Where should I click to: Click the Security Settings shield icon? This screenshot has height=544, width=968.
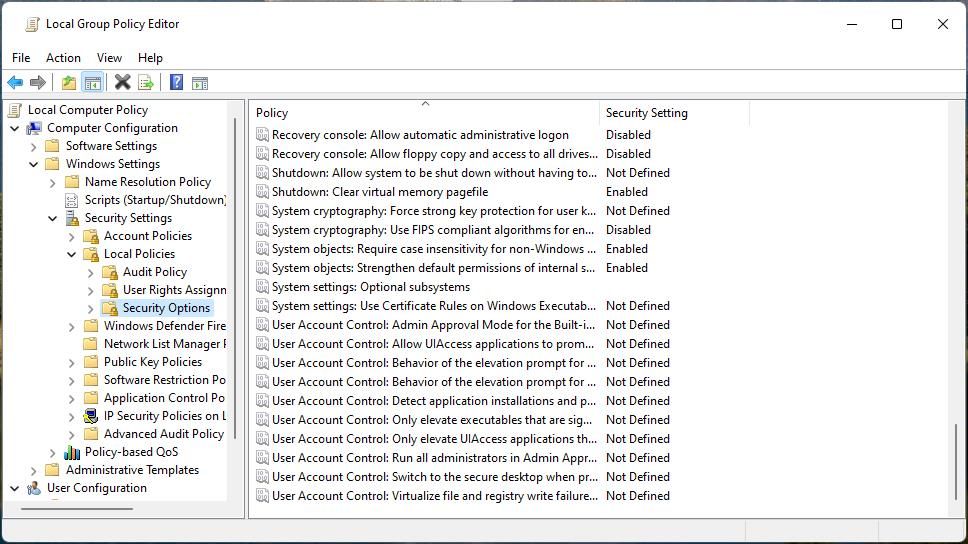(72, 218)
